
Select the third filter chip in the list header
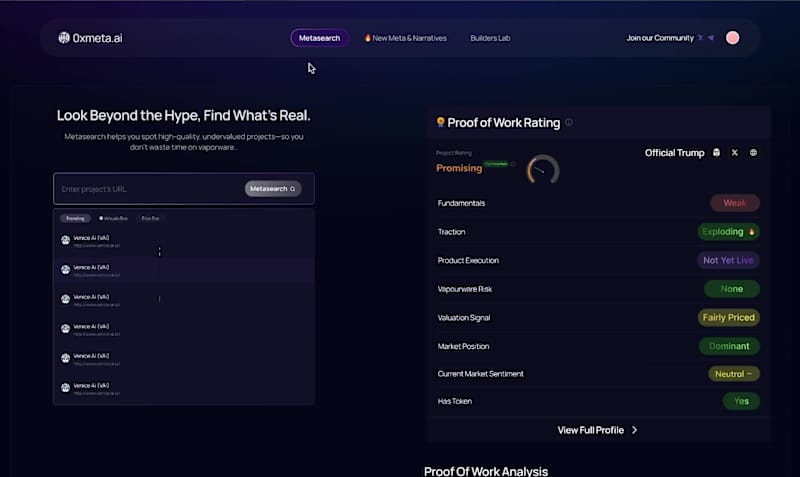click(150, 218)
